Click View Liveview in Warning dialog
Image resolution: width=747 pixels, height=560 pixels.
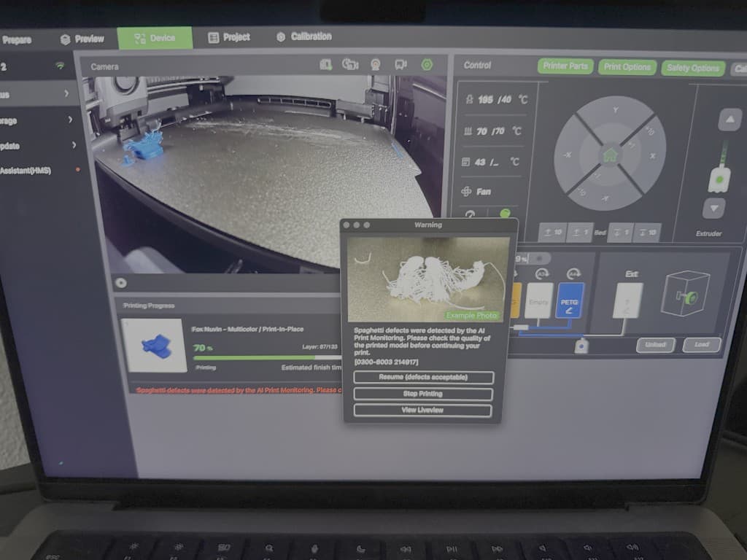422,410
